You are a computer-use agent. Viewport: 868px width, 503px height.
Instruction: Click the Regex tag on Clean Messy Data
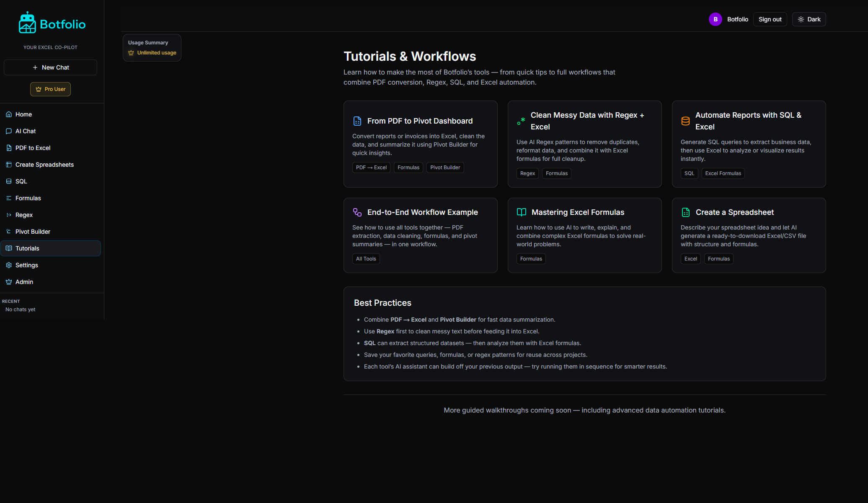527,173
